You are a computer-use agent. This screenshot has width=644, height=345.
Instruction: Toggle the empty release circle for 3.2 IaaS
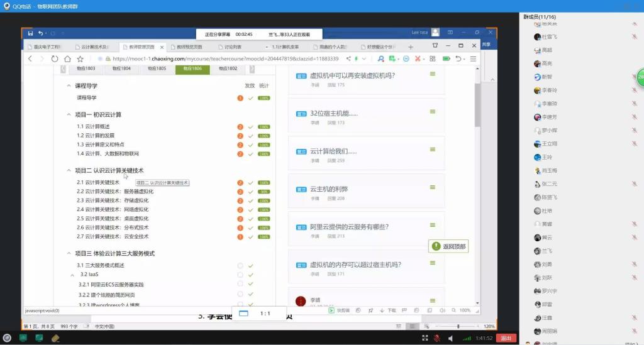pos(240,275)
